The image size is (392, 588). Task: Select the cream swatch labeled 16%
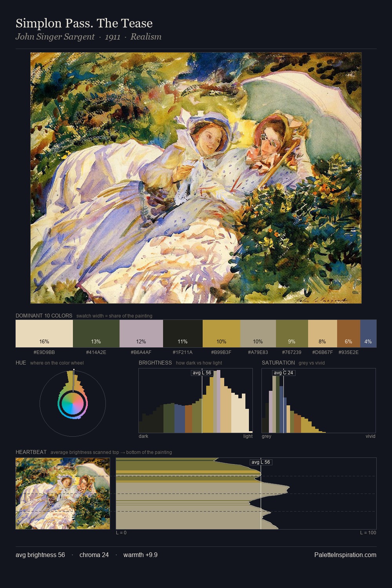pos(44,334)
